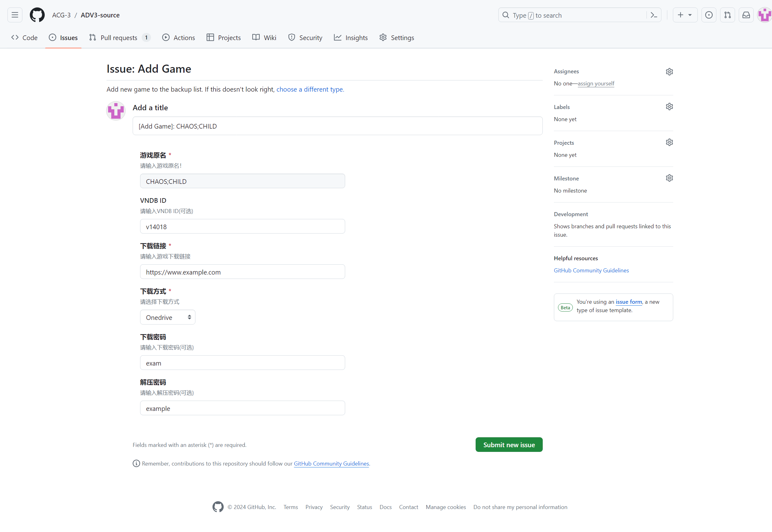Open the sidebar Projects gear icon
772x532 pixels.
tap(669, 142)
